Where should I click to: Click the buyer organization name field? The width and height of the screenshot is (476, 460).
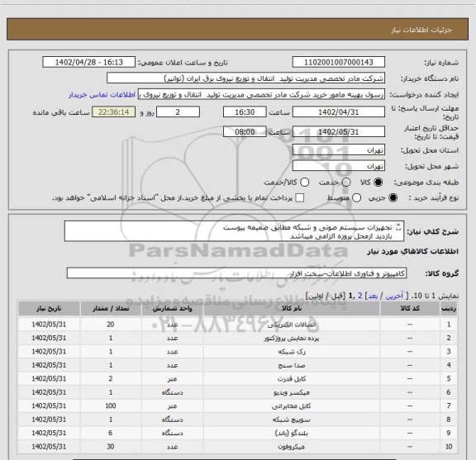click(246, 78)
